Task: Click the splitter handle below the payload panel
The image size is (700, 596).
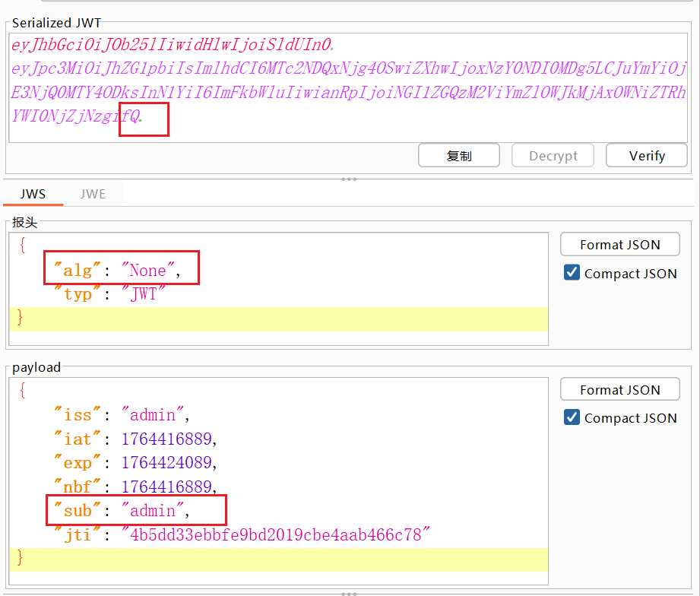Action: coord(349,593)
